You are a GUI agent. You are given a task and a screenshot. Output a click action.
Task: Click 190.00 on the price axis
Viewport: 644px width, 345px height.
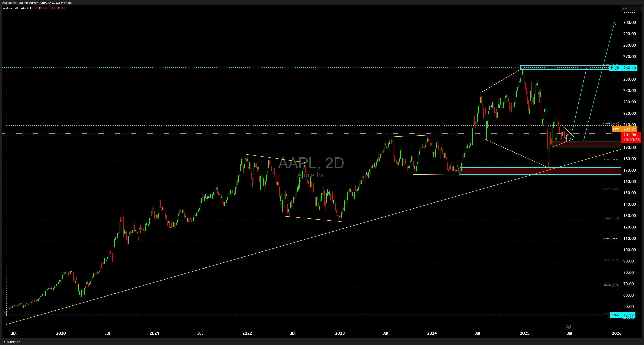tap(630, 147)
